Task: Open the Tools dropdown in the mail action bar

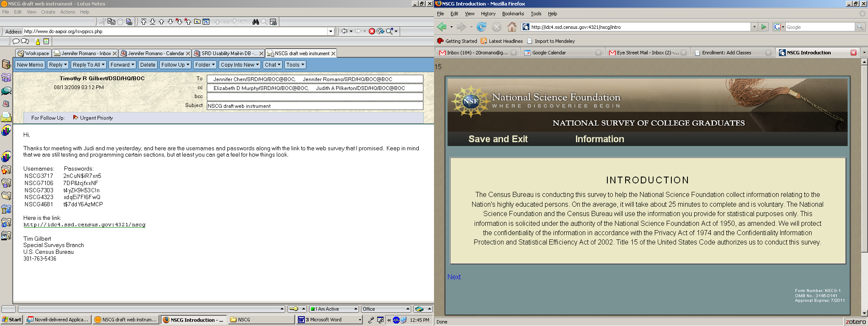Action: 295,65
